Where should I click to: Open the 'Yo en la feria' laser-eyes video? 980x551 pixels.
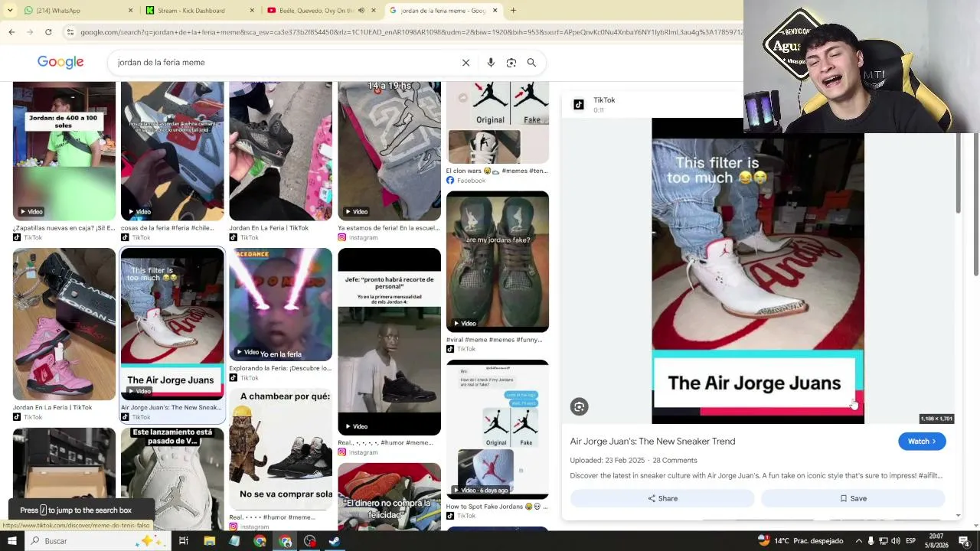click(280, 305)
